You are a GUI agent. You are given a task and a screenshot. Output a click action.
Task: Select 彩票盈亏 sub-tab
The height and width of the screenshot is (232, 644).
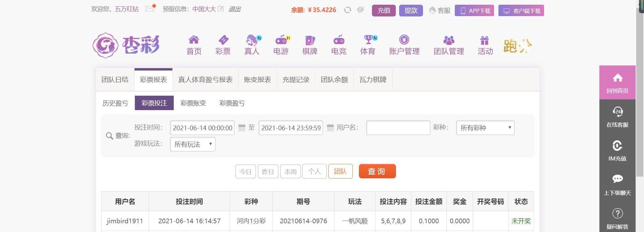232,103
